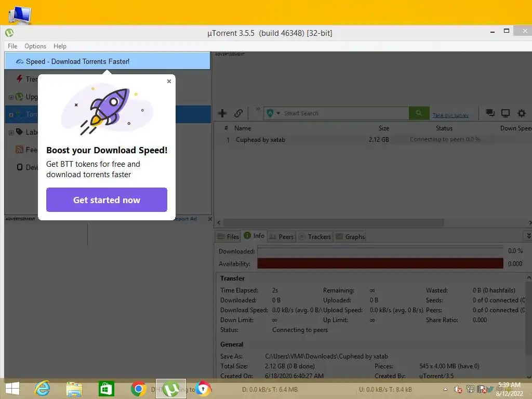Click the torrent list horizontal scrollbar

tap(334, 222)
